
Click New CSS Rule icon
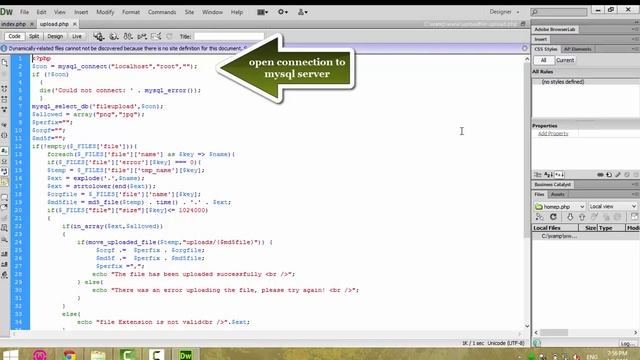pyautogui.click(x=609, y=175)
